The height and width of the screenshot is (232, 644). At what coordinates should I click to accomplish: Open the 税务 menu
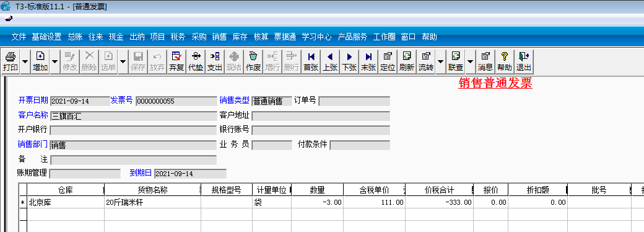(178, 37)
